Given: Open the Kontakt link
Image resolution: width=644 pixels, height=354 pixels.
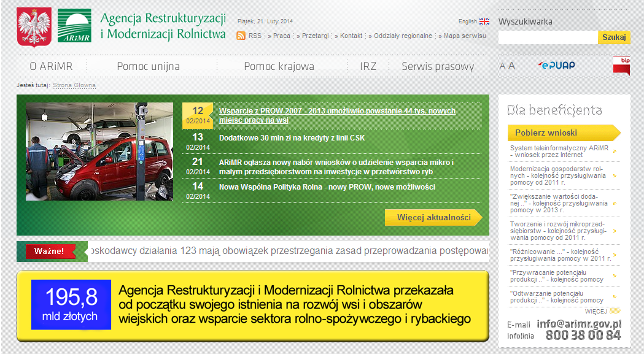Looking at the screenshot, I should coord(351,36).
